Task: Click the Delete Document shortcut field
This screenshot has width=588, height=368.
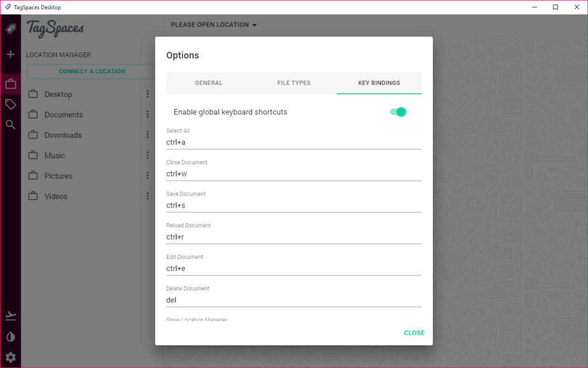Action: click(x=294, y=300)
